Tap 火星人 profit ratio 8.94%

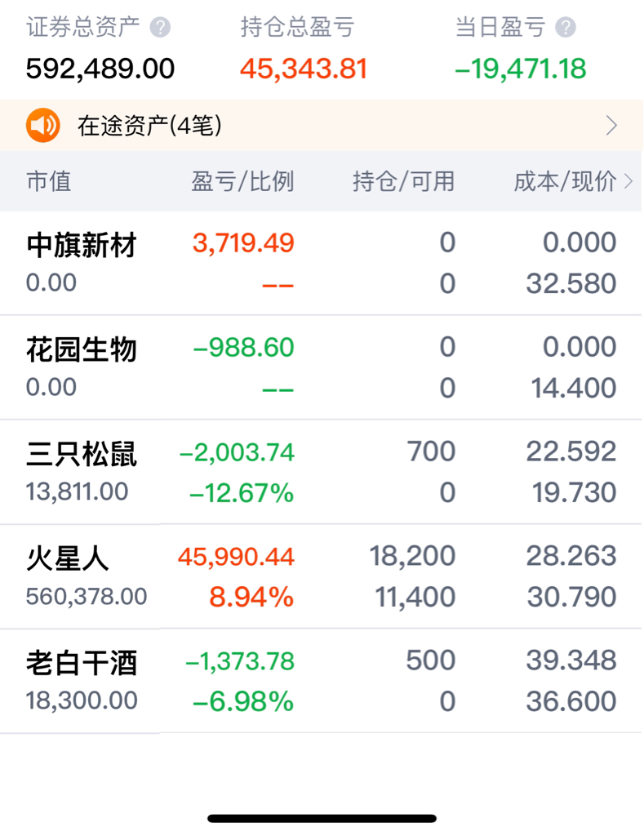pos(251,597)
